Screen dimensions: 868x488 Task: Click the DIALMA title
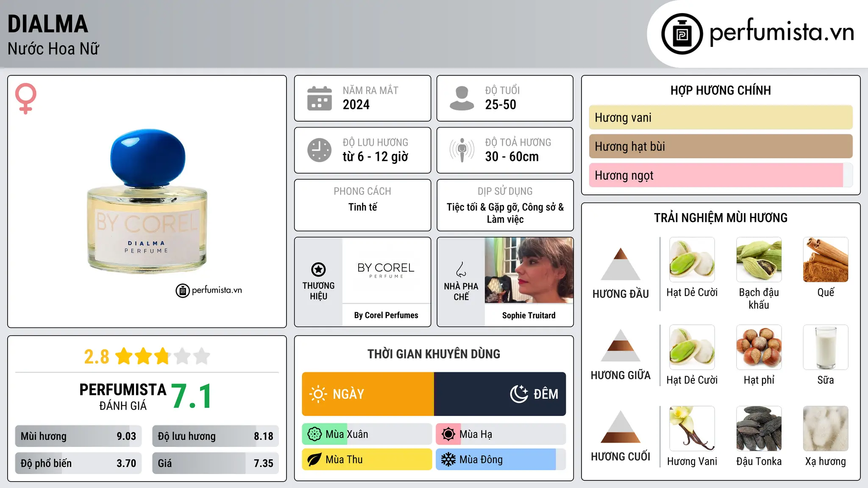click(x=48, y=24)
